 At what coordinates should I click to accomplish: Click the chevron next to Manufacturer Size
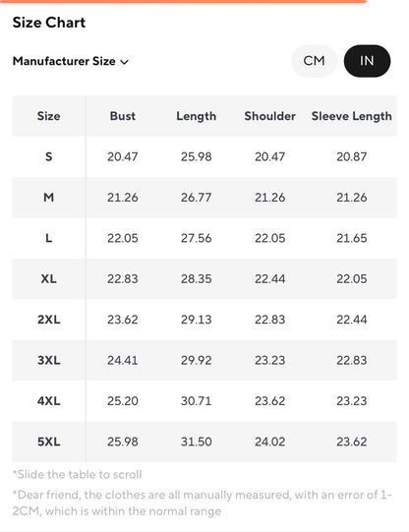point(125,62)
